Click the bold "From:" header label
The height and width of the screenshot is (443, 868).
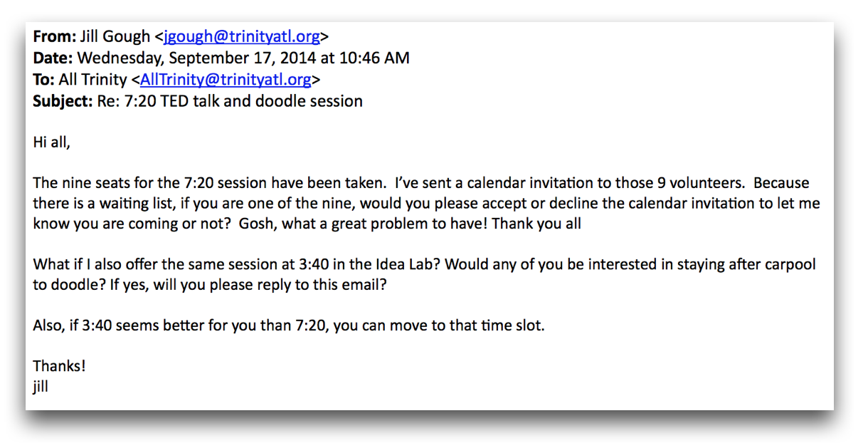(54, 37)
